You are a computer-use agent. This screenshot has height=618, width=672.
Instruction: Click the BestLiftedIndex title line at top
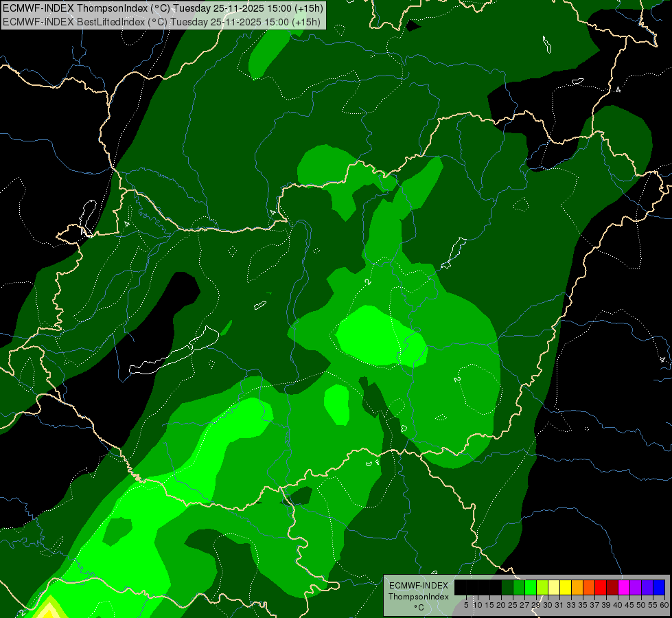161,22
